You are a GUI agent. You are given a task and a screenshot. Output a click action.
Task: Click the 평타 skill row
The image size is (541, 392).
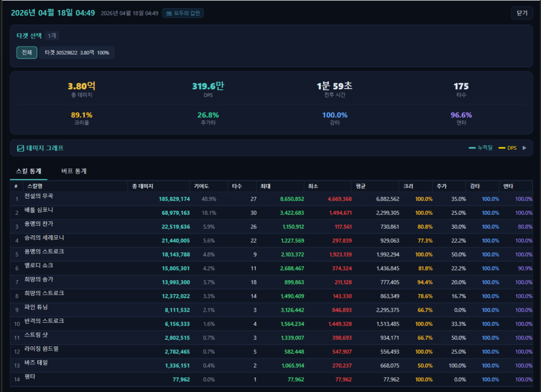click(30, 379)
